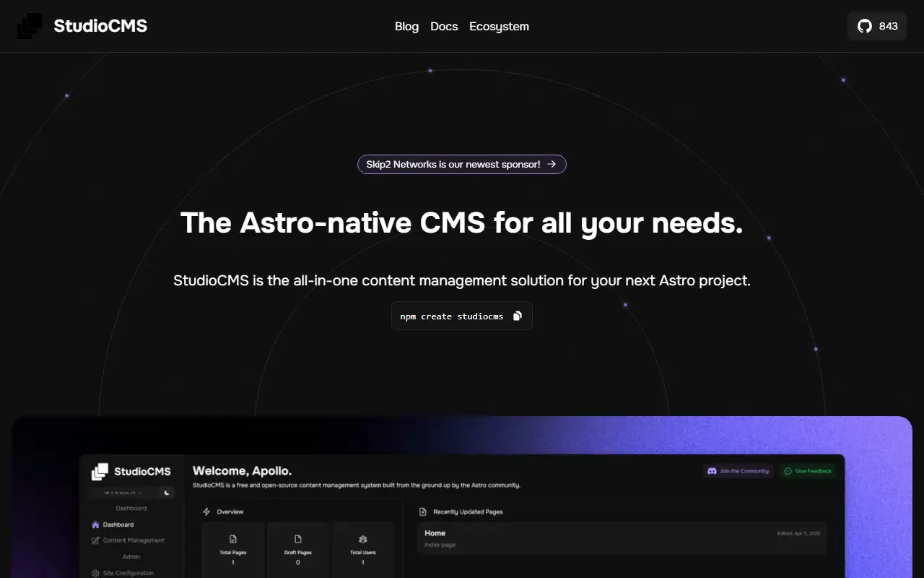Click the Draft Pages file icon
This screenshot has height=578, width=924.
298,539
